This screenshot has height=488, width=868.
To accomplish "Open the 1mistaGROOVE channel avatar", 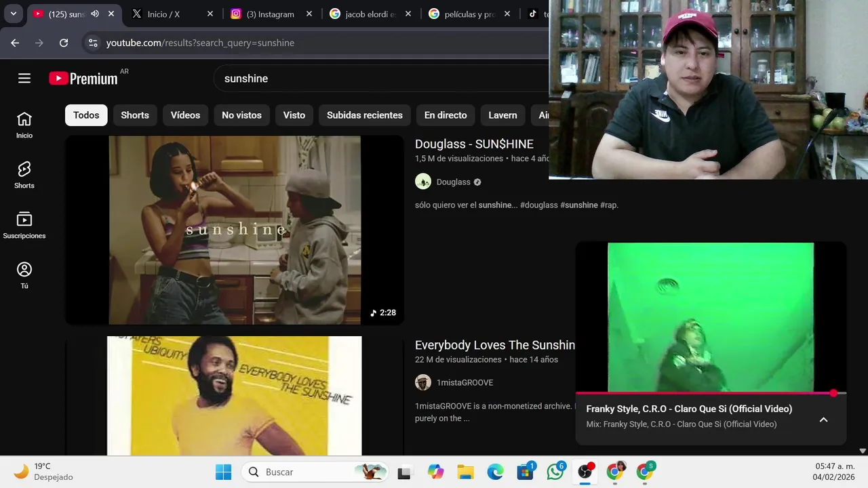I will point(423,382).
